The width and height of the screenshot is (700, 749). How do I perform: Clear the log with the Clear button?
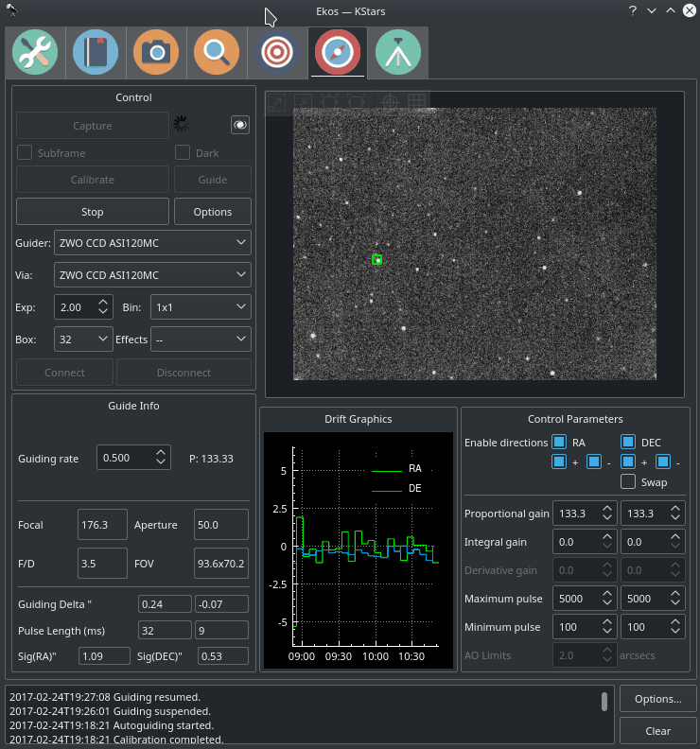pyautogui.click(x=657, y=730)
